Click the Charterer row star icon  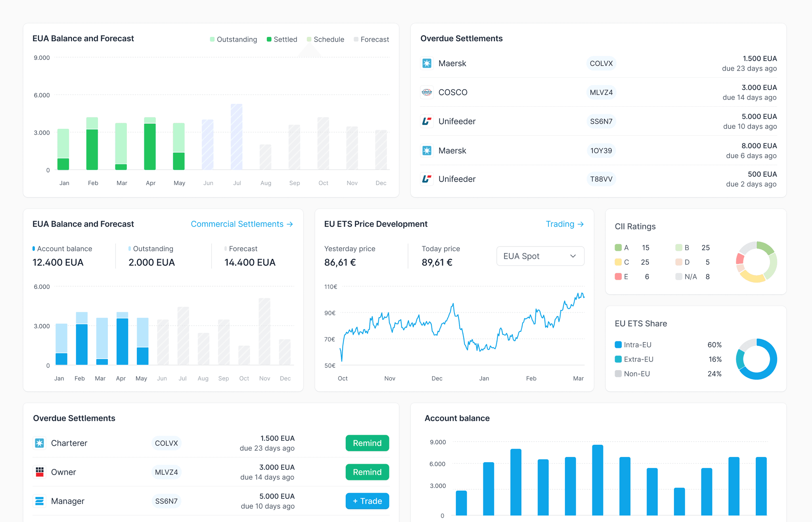pyautogui.click(x=39, y=443)
